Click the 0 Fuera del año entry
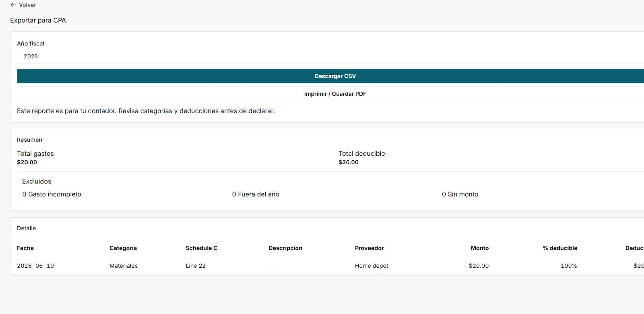The image size is (644, 314). (256, 194)
